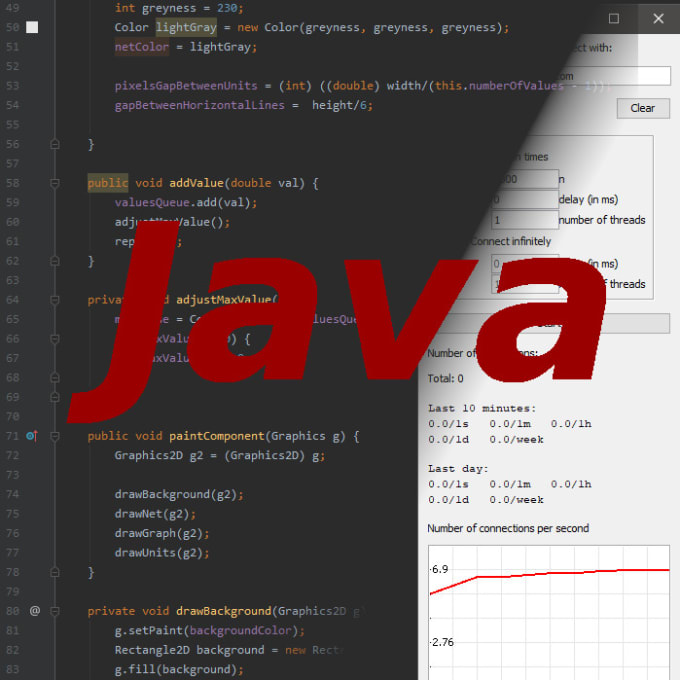Click the 'drawGraph(g2);' call

[162, 533]
